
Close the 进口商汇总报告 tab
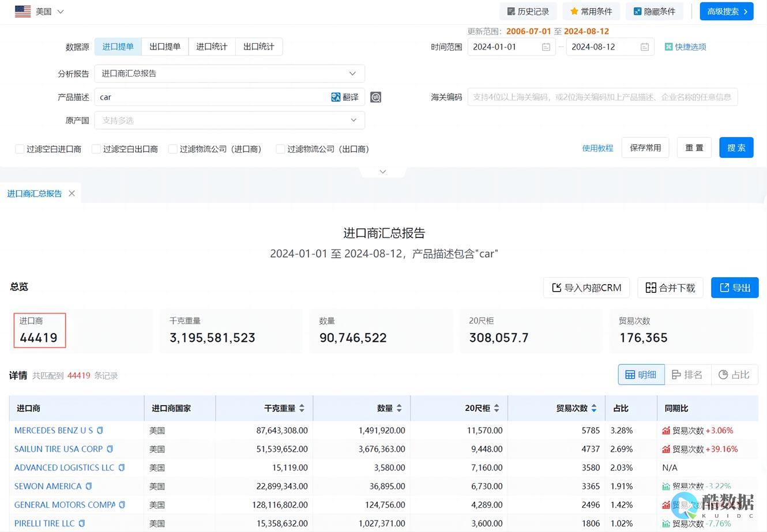pyautogui.click(x=72, y=193)
